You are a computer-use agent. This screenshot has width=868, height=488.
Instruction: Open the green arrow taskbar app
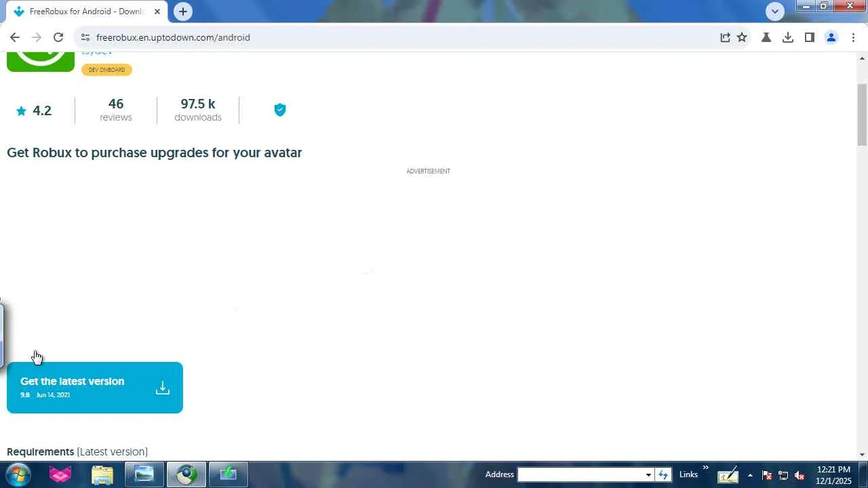(229, 474)
